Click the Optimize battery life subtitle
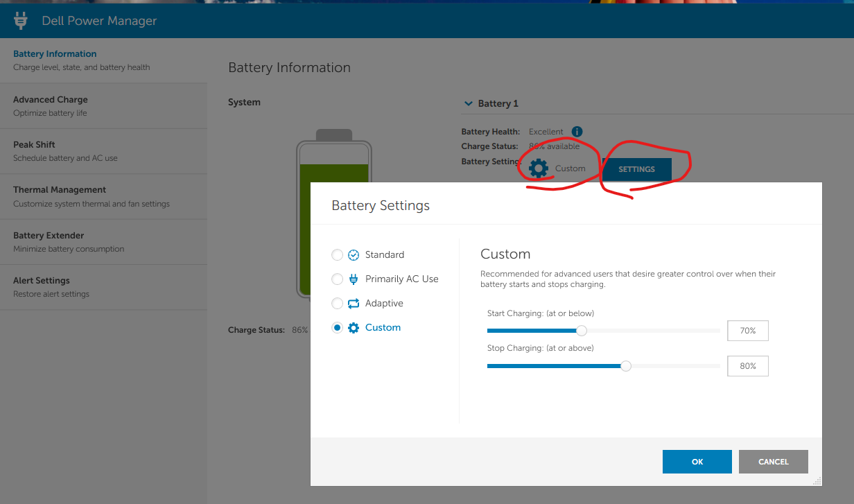 50,113
